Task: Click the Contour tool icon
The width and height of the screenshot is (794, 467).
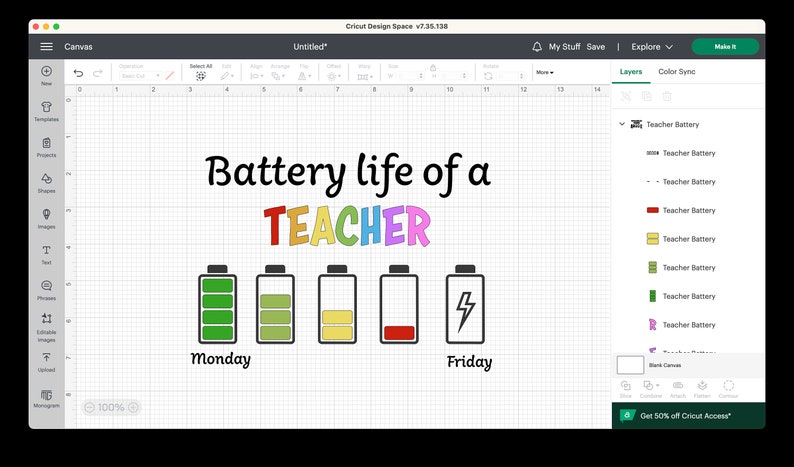Action: [729, 385]
